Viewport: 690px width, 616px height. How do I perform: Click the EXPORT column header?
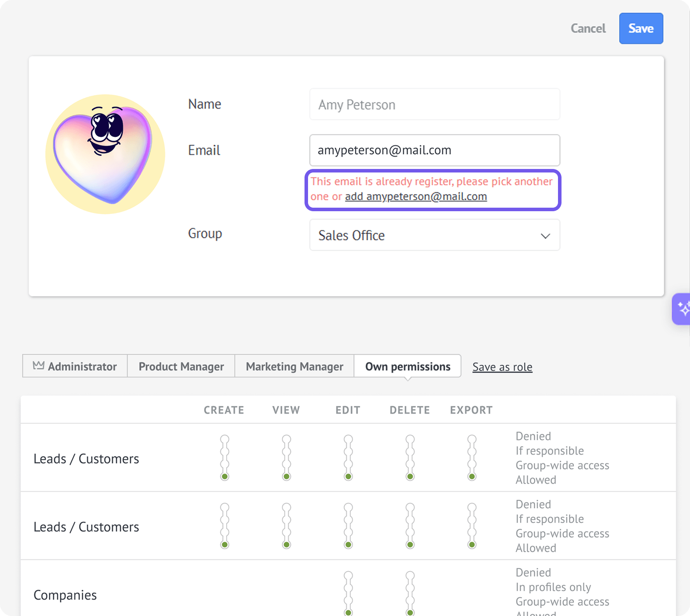[x=471, y=410]
